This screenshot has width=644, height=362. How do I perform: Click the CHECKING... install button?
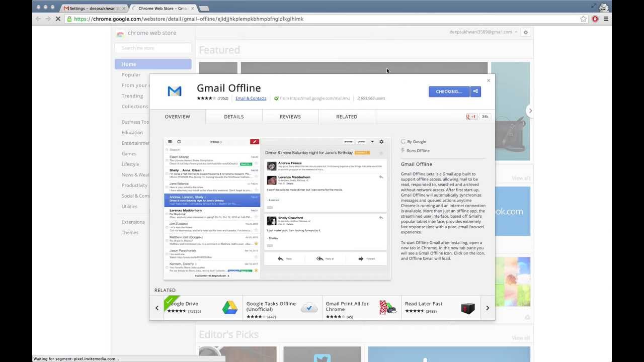pyautogui.click(x=449, y=92)
